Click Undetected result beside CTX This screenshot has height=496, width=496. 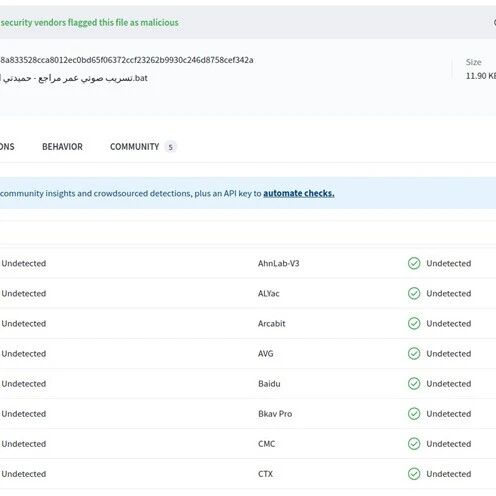click(449, 474)
